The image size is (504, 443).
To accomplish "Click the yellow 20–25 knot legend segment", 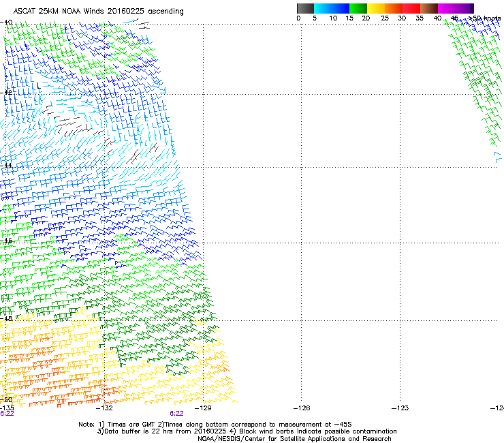I will (x=376, y=8).
